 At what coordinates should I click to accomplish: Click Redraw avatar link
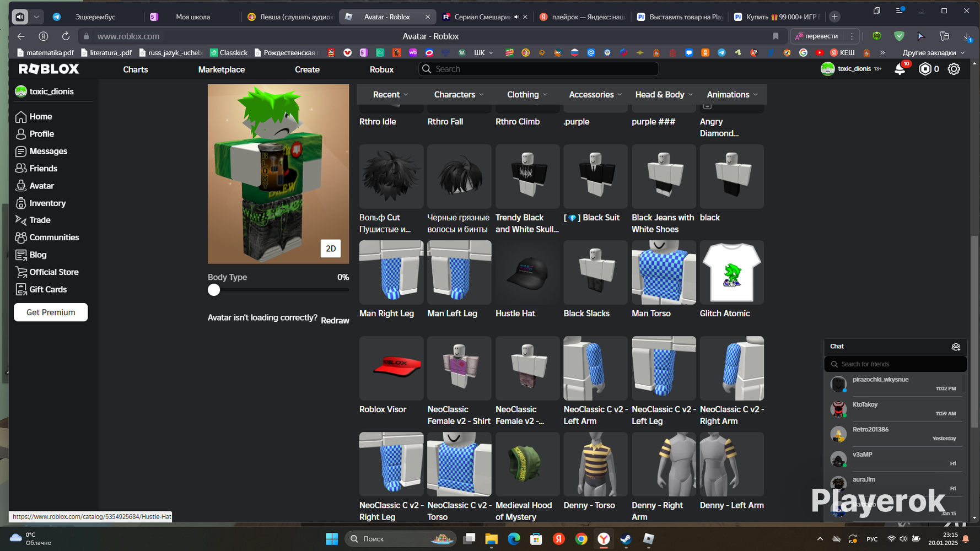[x=335, y=321]
